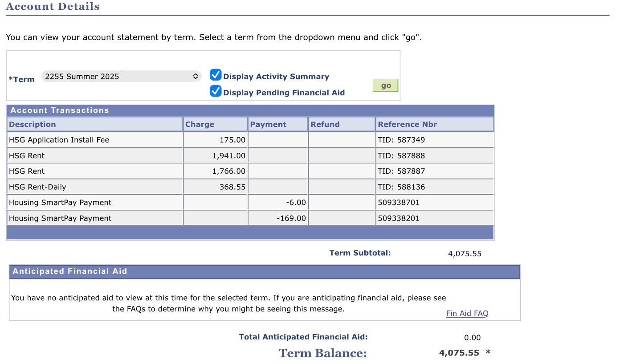This screenshot has height=364, width=644.
Task: Sort by Description column header
Action: [33, 124]
